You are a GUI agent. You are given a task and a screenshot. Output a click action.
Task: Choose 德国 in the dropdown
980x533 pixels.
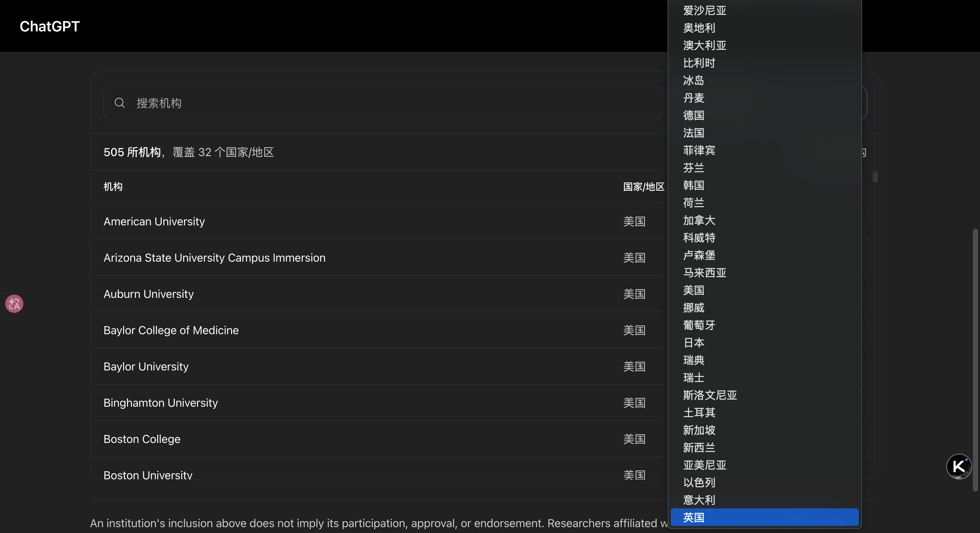pos(765,115)
